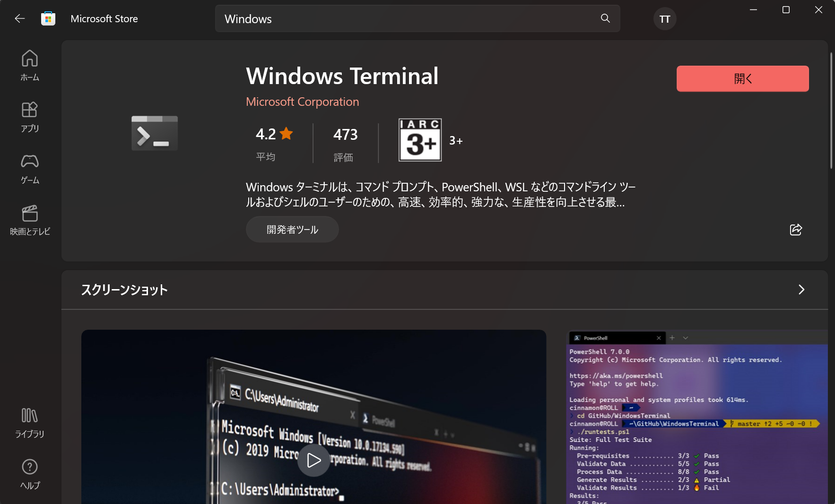Open the PowerShell screenshot thumbnail

(x=697, y=417)
